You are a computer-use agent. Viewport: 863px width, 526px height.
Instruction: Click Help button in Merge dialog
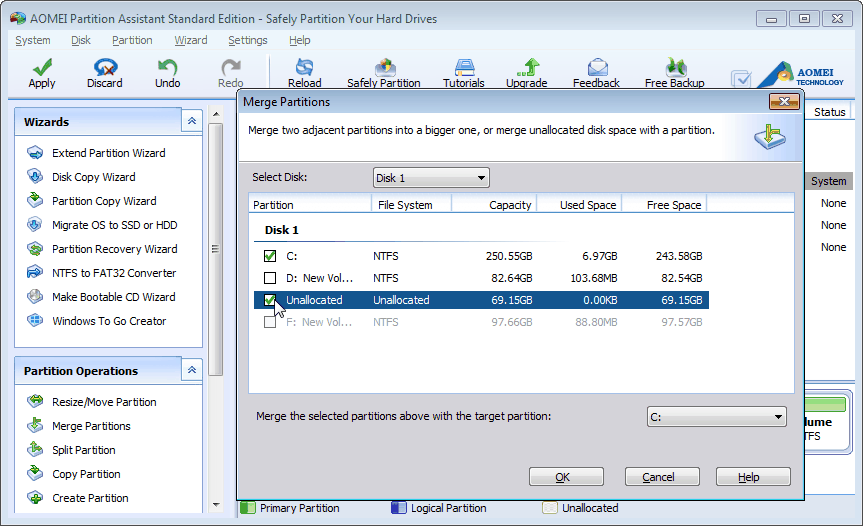point(753,476)
